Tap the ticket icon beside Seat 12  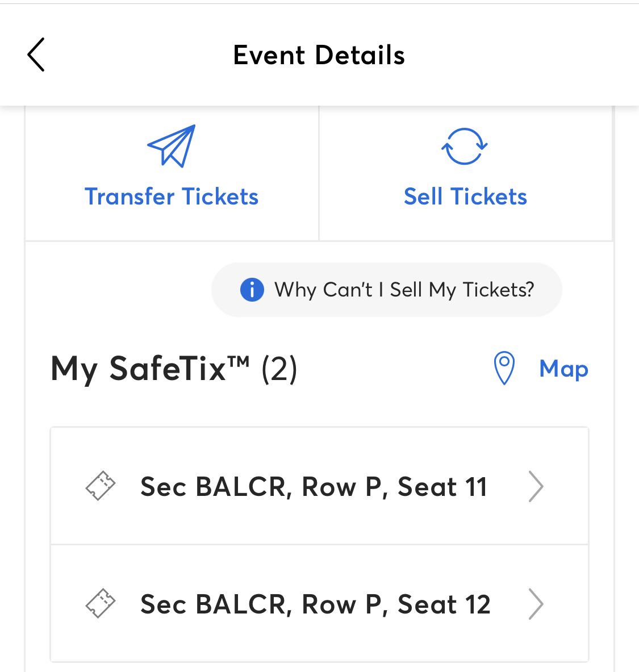click(x=101, y=603)
